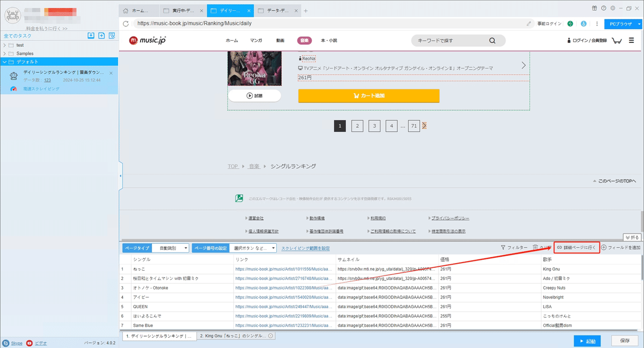
Task: Click the 起動 run button
Action: click(x=587, y=341)
